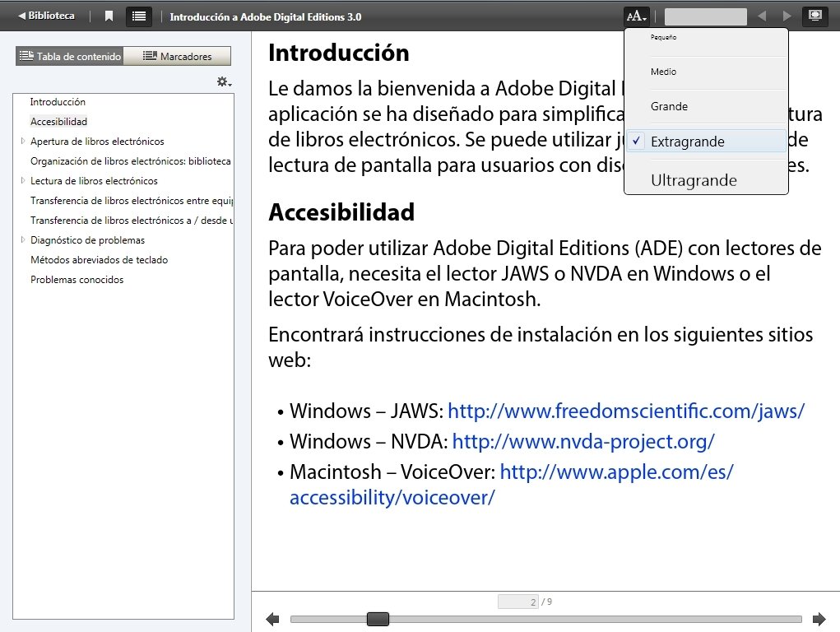Viewport: 840px width, 632px height.
Task: Open the freedomscientific.com/jaws link
Action: (x=626, y=411)
